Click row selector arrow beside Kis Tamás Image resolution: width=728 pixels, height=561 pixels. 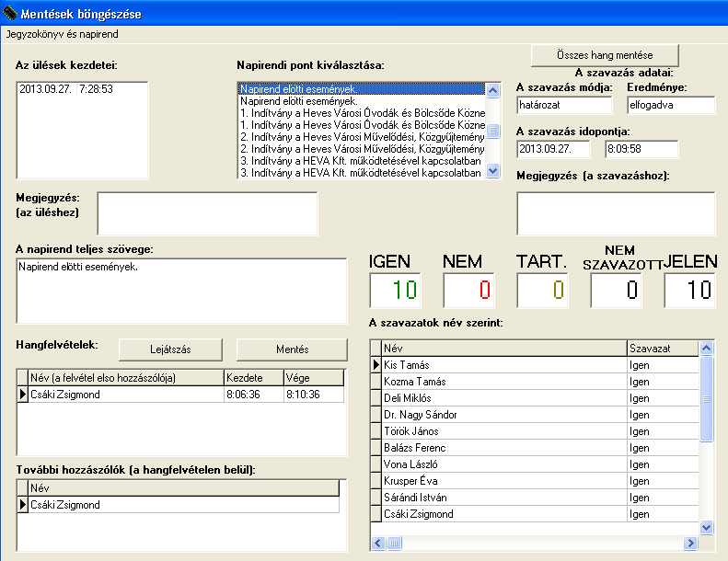click(x=376, y=365)
